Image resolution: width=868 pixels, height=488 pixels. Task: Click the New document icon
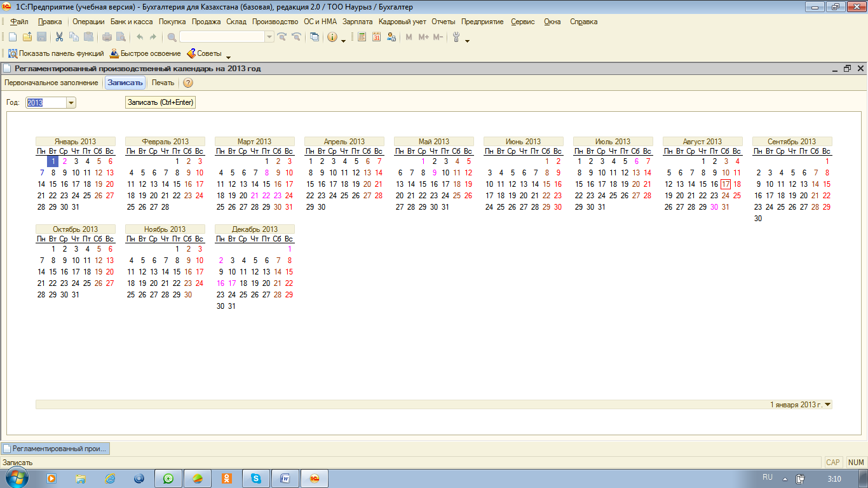click(x=13, y=37)
